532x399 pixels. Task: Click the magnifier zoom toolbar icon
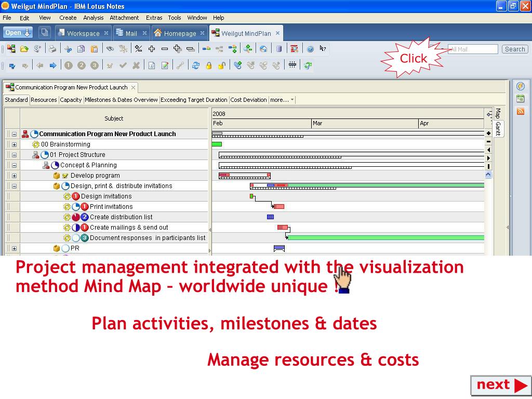tap(248, 49)
